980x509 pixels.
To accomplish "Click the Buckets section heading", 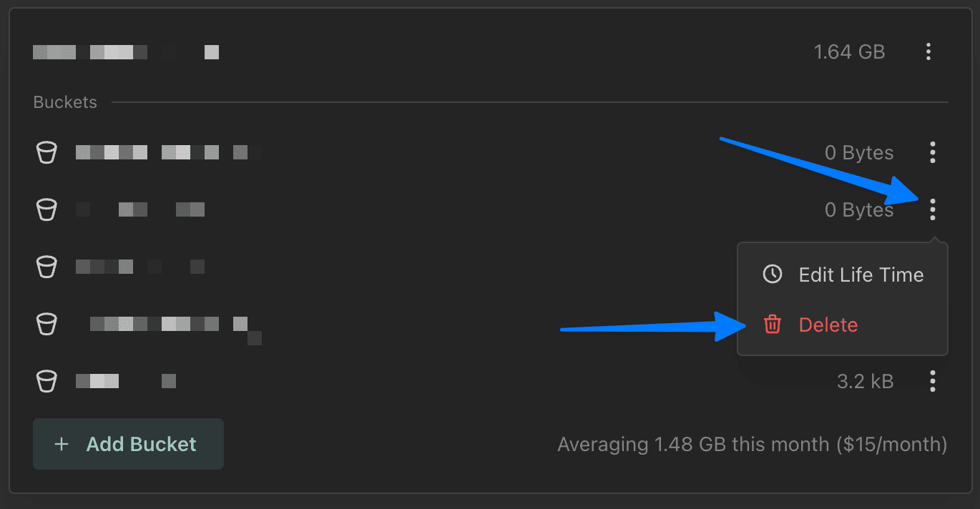I will tap(65, 102).
